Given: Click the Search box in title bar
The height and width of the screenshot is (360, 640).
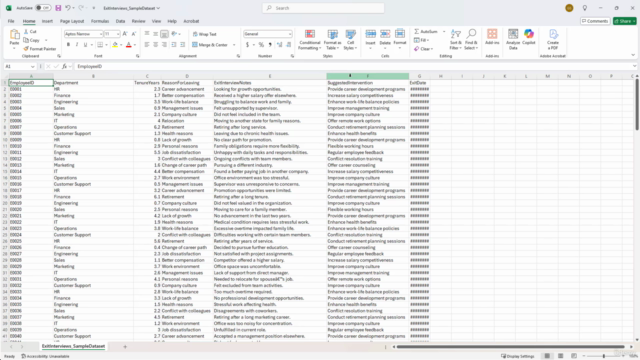Looking at the screenshot, I should pyautogui.click(x=323, y=8).
